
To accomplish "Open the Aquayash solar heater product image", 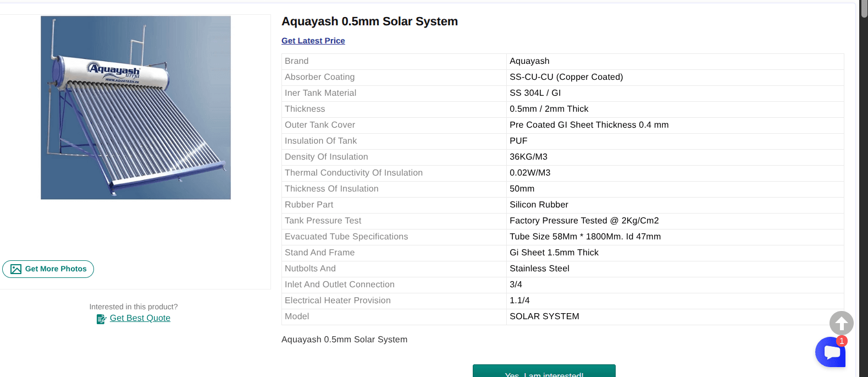I will tap(136, 107).
